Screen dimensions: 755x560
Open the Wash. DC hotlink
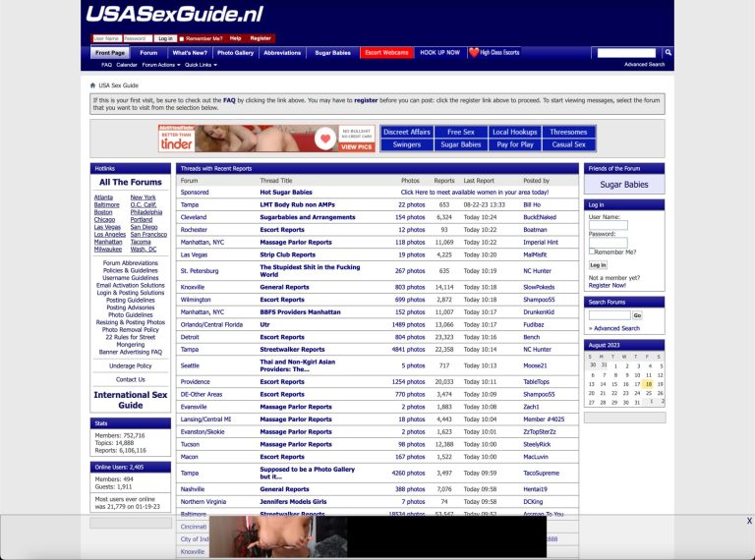(x=143, y=250)
